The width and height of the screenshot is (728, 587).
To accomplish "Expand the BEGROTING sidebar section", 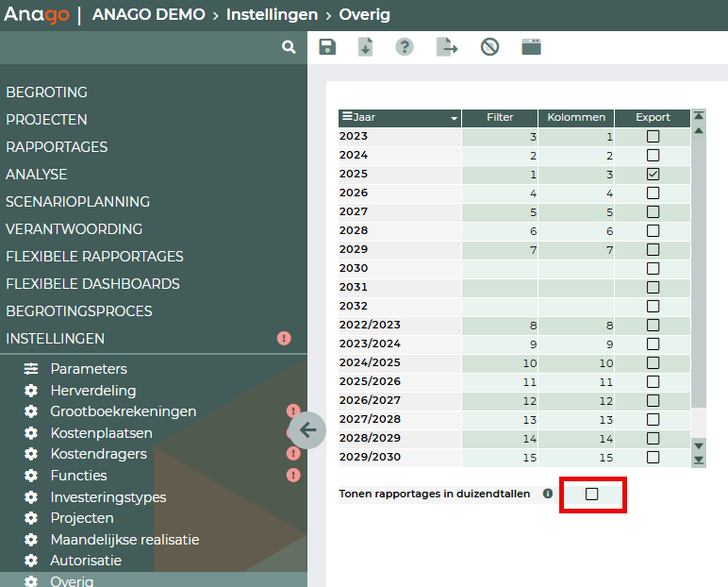I will click(x=47, y=92).
